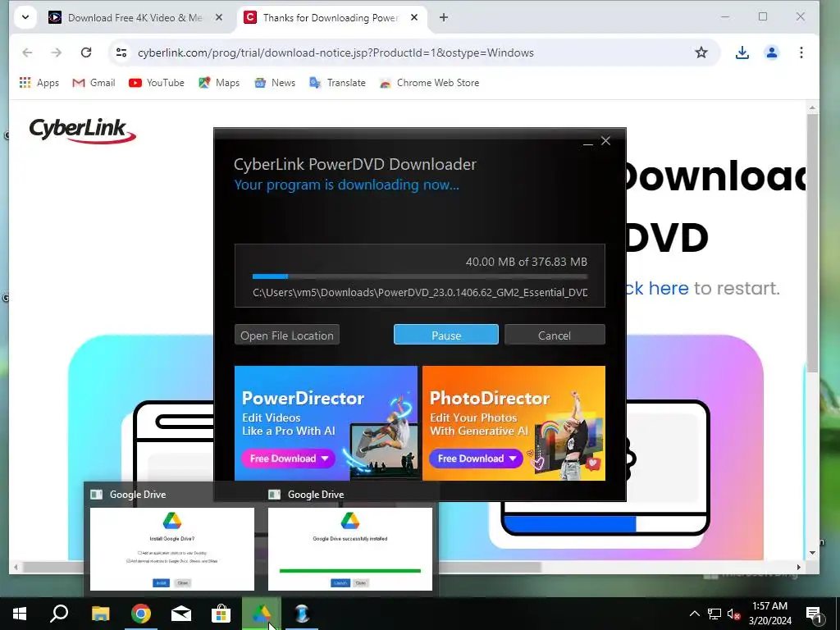Screen dimensions: 840x630
Task: Open the PhotoDirector ad banner
Action: tap(514, 422)
